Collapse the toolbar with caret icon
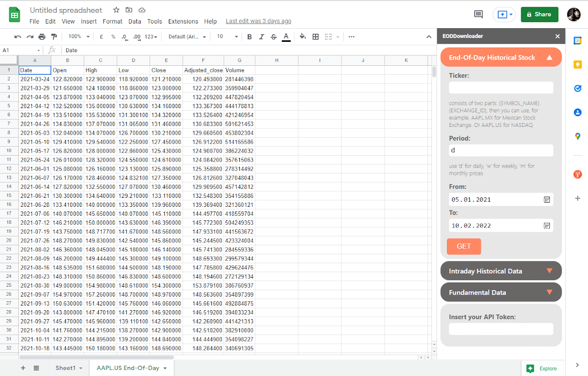The width and height of the screenshot is (588, 376). pyautogui.click(x=429, y=37)
